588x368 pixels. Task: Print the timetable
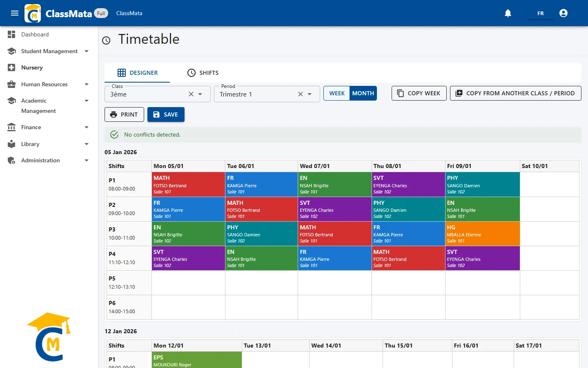pos(124,114)
